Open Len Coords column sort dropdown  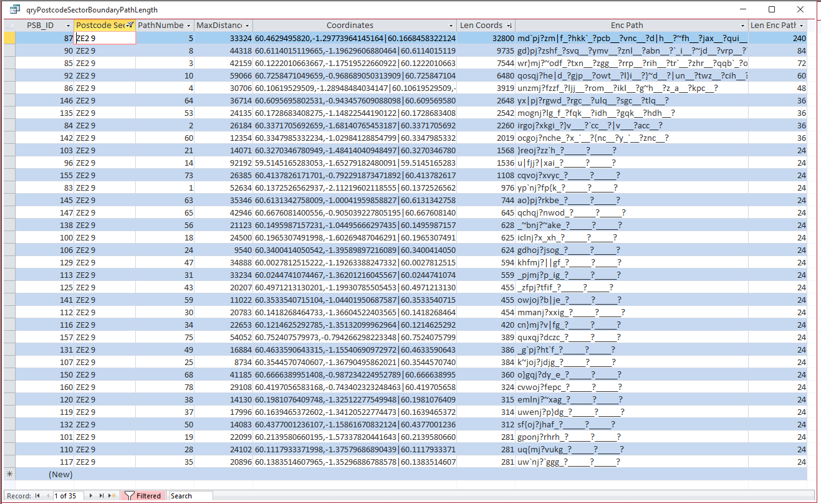[x=509, y=26]
